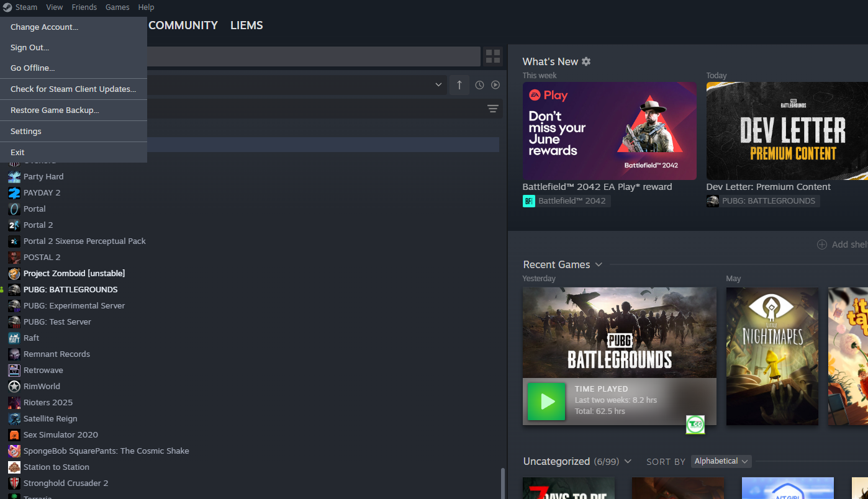Click the grid view icon in library
Image resolution: width=868 pixels, height=499 pixels.
click(493, 56)
